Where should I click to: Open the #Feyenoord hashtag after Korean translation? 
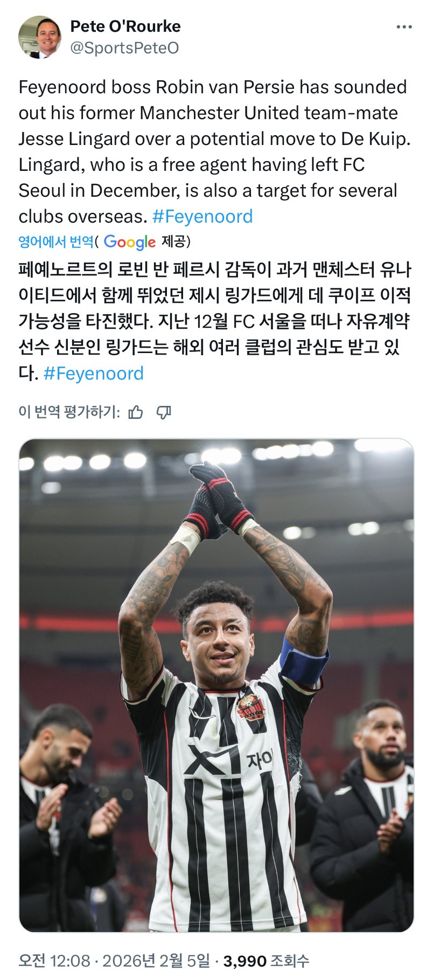(x=93, y=373)
